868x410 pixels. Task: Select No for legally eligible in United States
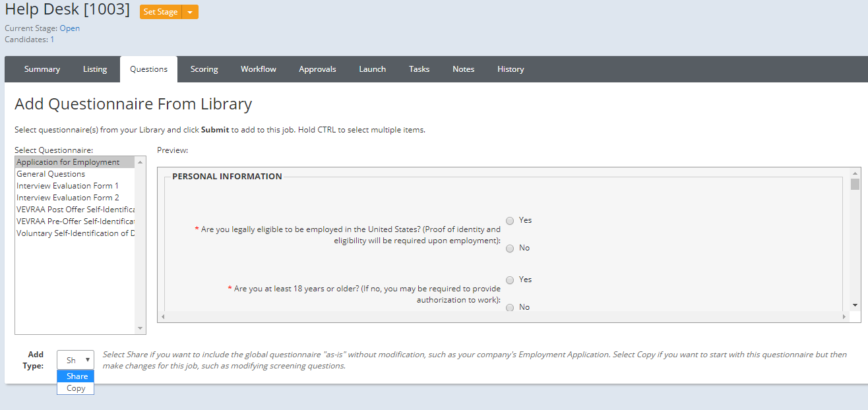click(x=510, y=249)
